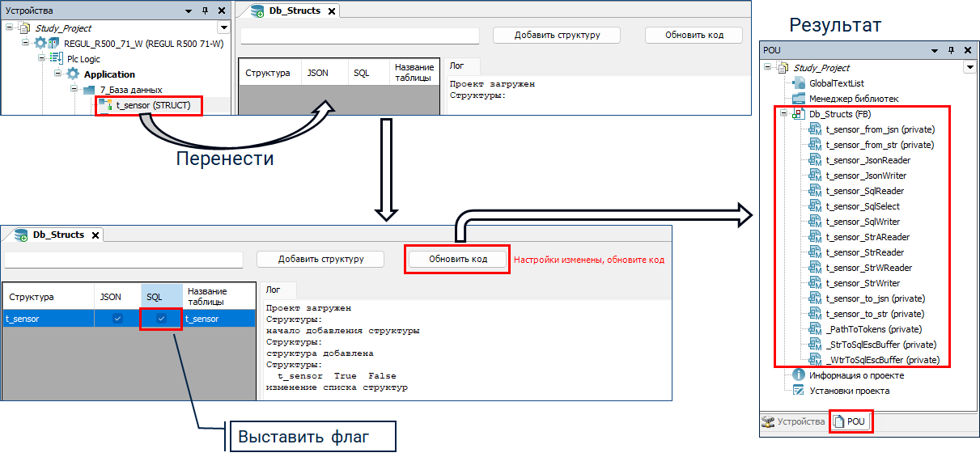The width and height of the screenshot is (980, 457).
Task: Click the t_sensor_JsonReader method icon
Action: tap(815, 160)
